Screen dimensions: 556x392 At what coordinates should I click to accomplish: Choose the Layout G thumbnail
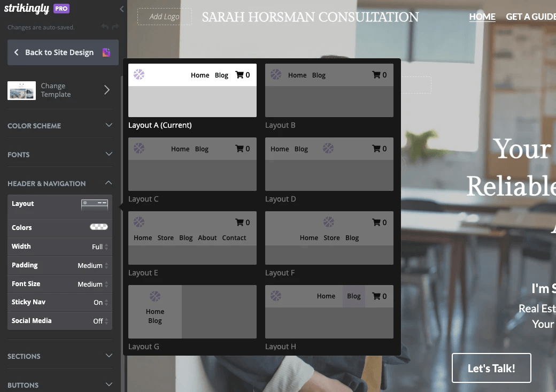coord(192,312)
